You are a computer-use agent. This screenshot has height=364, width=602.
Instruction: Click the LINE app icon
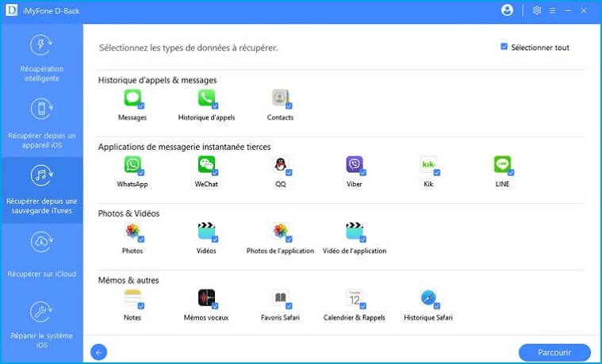(501, 164)
